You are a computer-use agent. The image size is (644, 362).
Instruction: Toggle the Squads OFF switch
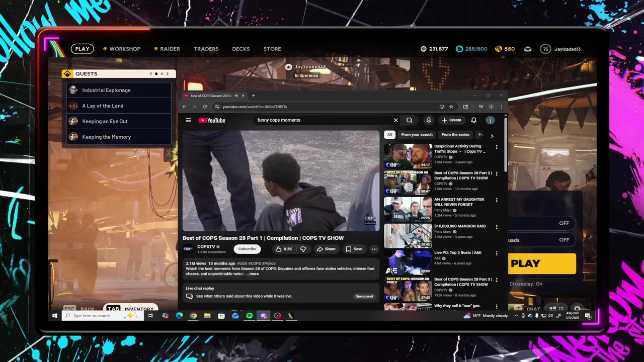pyautogui.click(x=564, y=240)
